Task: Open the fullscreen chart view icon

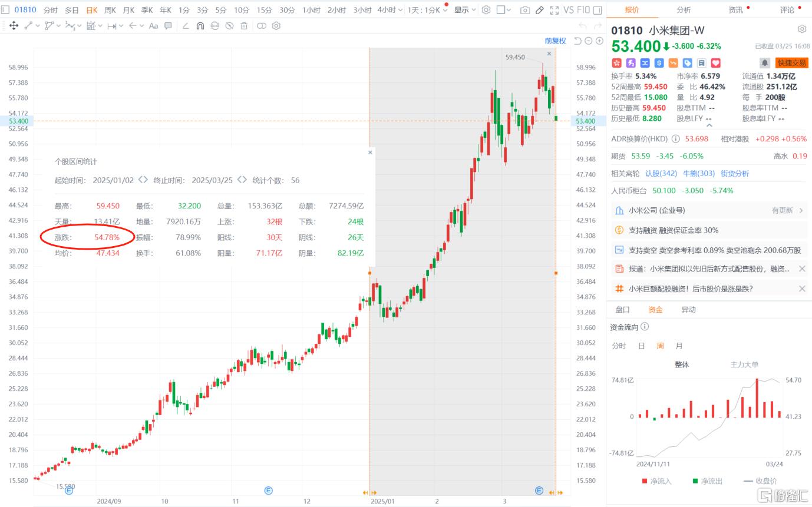Action: 554,10
